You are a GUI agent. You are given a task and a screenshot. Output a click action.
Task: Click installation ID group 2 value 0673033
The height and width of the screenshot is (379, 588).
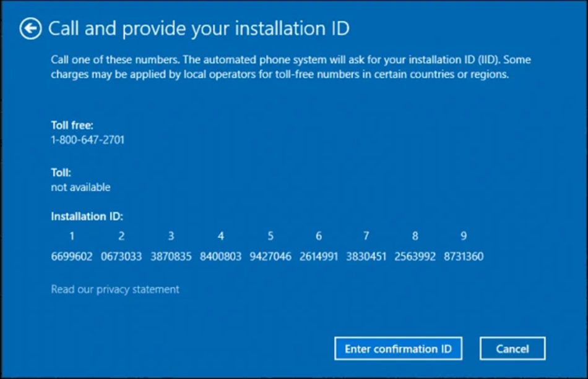(x=121, y=256)
